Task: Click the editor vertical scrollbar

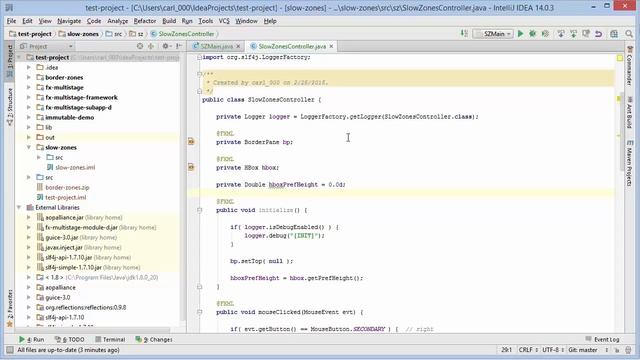Action: (621, 133)
